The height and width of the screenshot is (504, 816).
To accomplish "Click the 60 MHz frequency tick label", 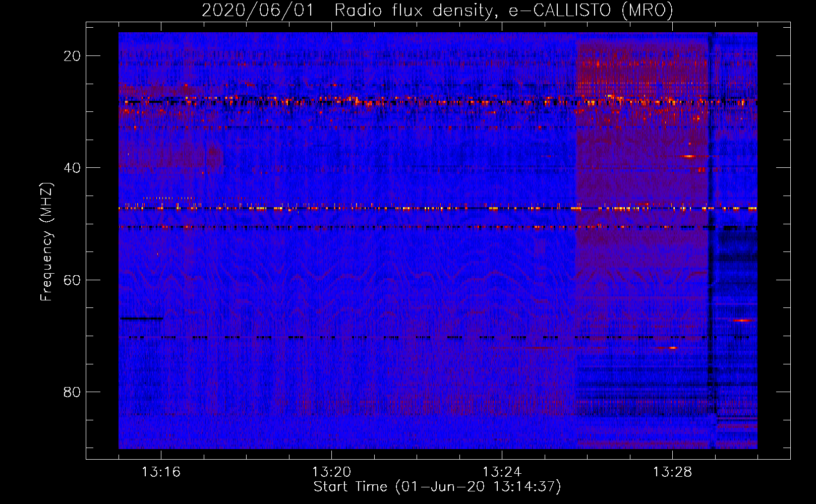I will point(72,280).
